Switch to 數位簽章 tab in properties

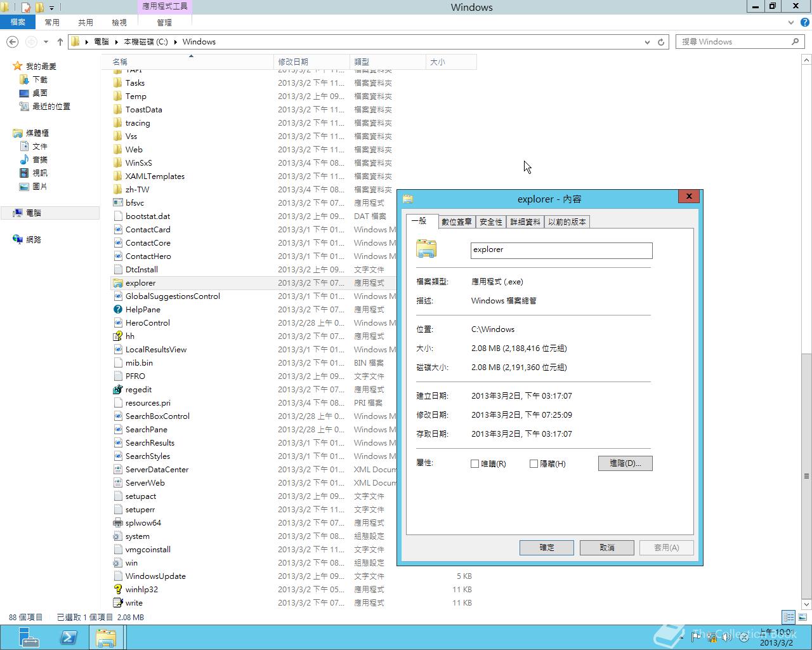click(x=457, y=222)
